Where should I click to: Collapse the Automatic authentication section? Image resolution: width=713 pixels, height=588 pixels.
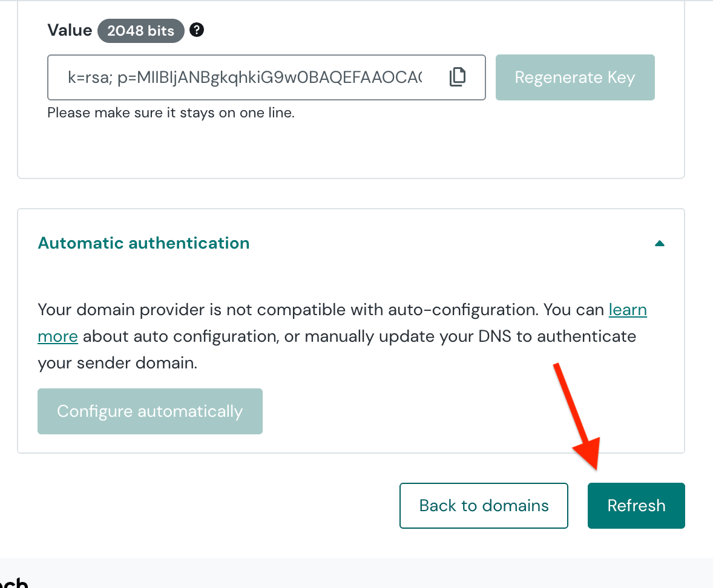[659, 244]
